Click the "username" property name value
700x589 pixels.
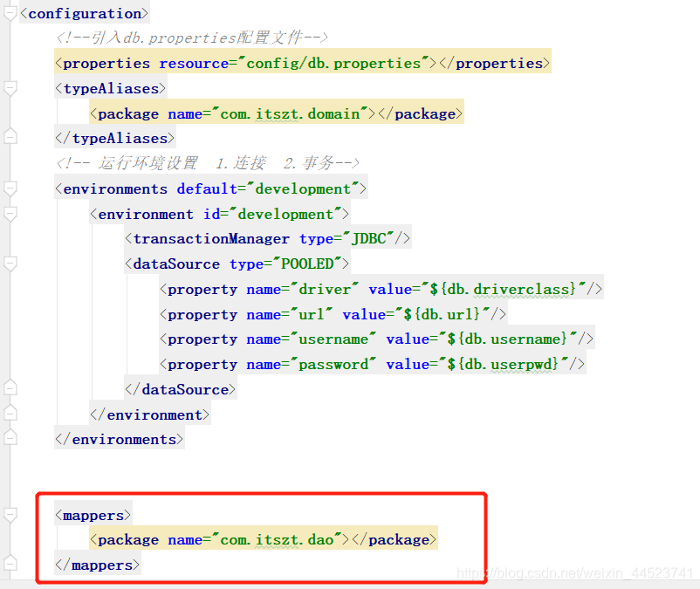pos(333,339)
